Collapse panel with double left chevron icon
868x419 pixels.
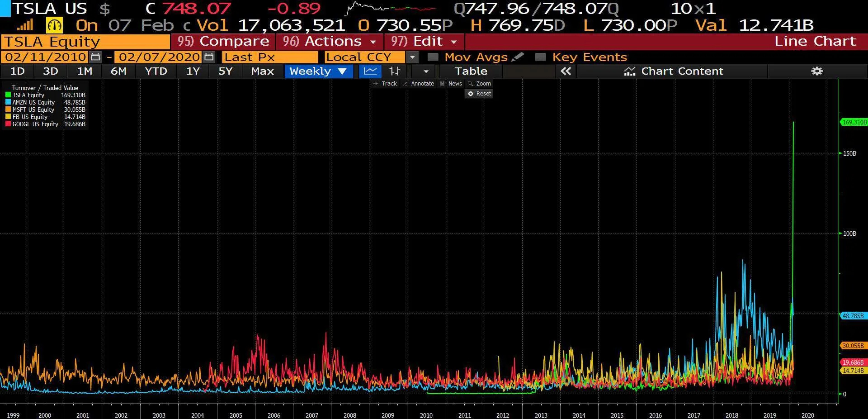(x=566, y=71)
